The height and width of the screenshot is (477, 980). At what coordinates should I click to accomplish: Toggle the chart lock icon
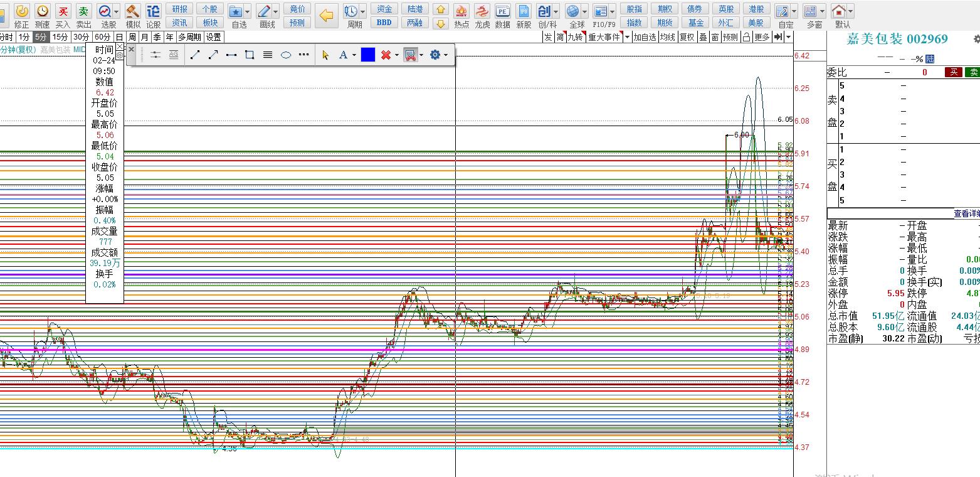pos(746,37)
